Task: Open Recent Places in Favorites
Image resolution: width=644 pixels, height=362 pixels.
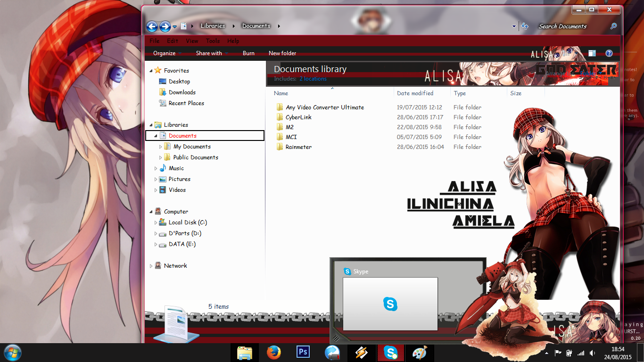Action: 186,103
